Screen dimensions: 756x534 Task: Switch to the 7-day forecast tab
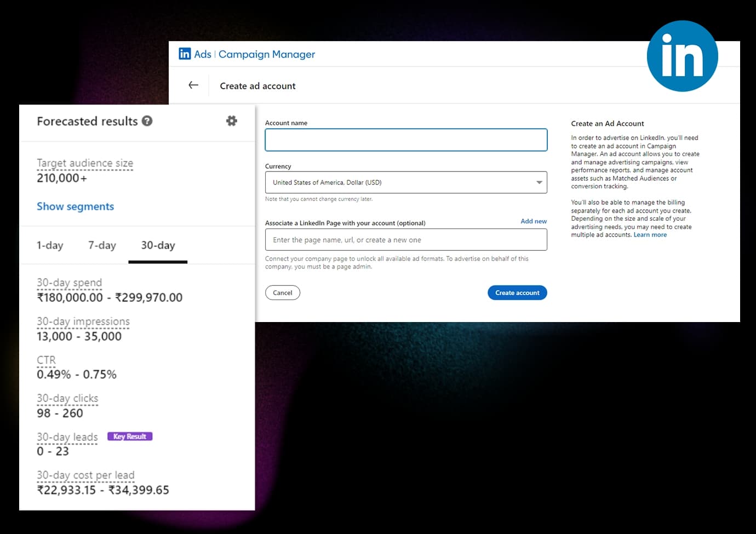102,245
